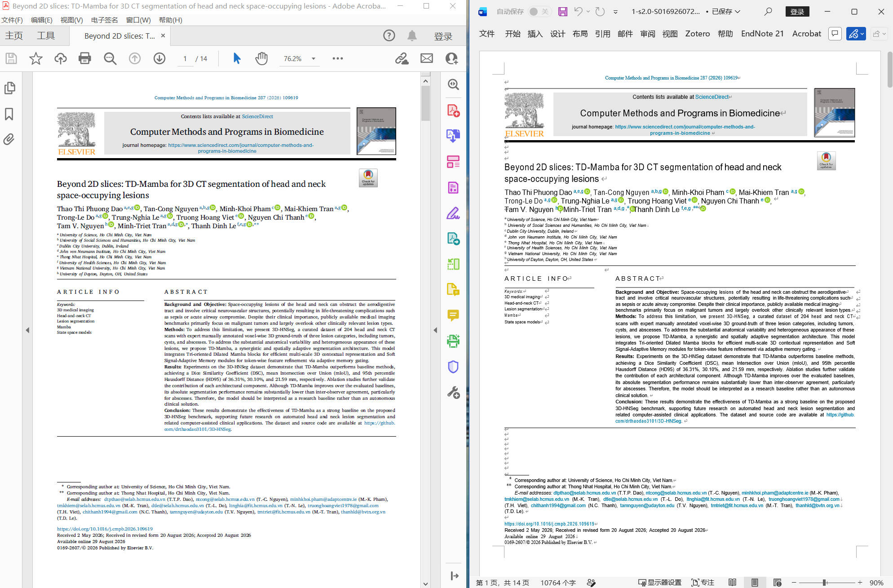Open the Acrobat 电子签名 menu
The image size is (893, 588).
[x=104, y=20]
